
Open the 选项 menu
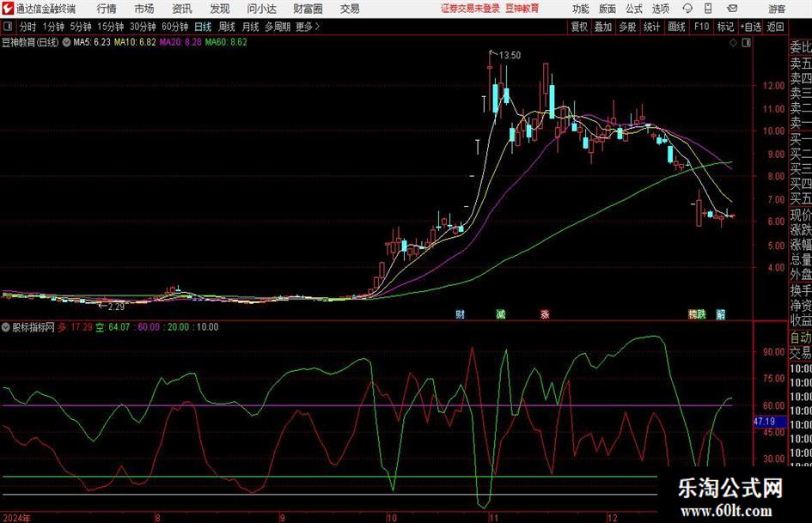tap(660, 9)
